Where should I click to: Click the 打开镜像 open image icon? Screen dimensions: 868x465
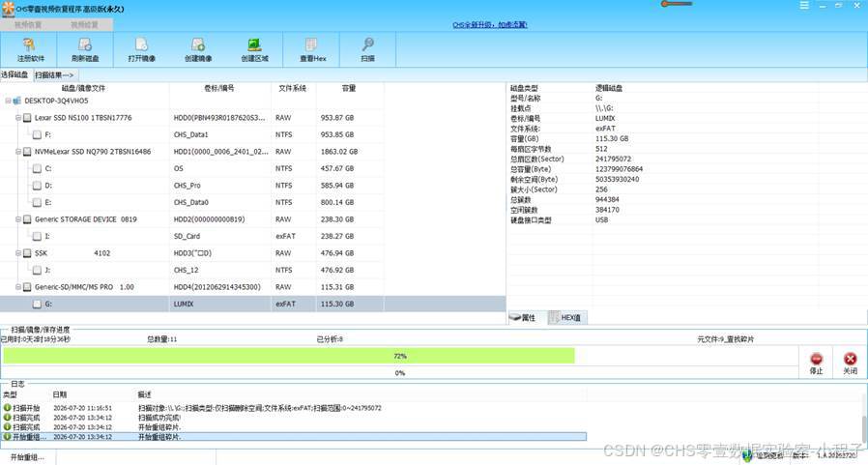click(x=142, y=44)
